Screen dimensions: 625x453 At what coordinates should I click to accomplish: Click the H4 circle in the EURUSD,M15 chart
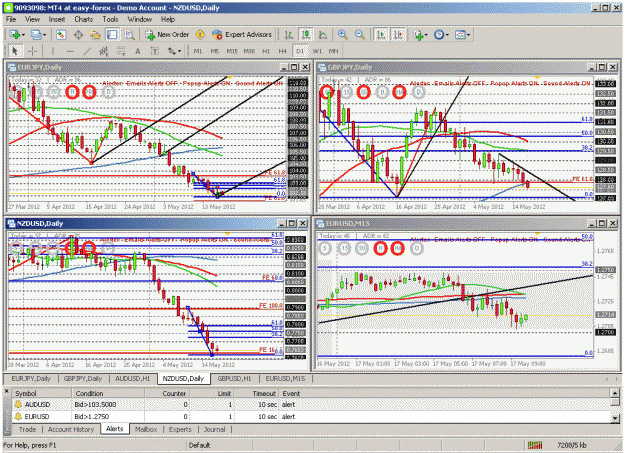pyautogui.click(x=397, y=248)
